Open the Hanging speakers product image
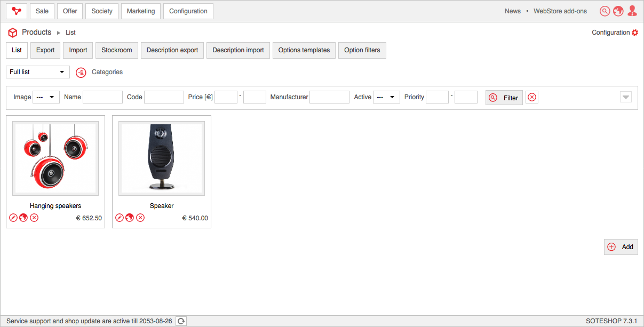This screenshot has height=327, width=644. pos(55,158)
